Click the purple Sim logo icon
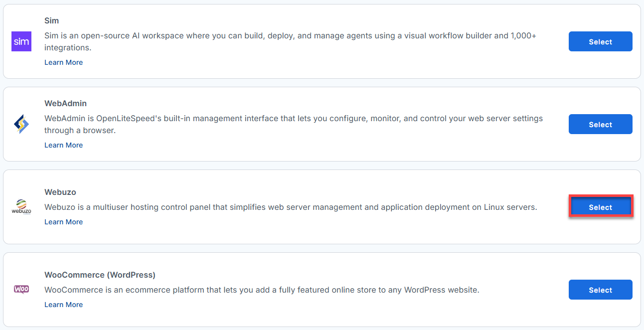The width and height of the screenshot is (644, 330). pos(21,41)
